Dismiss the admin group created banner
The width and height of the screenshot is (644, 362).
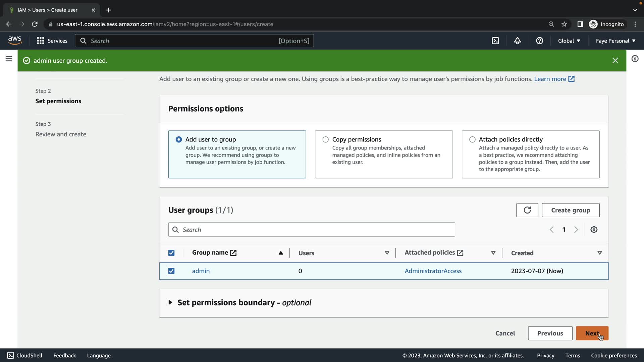[615, 61]
